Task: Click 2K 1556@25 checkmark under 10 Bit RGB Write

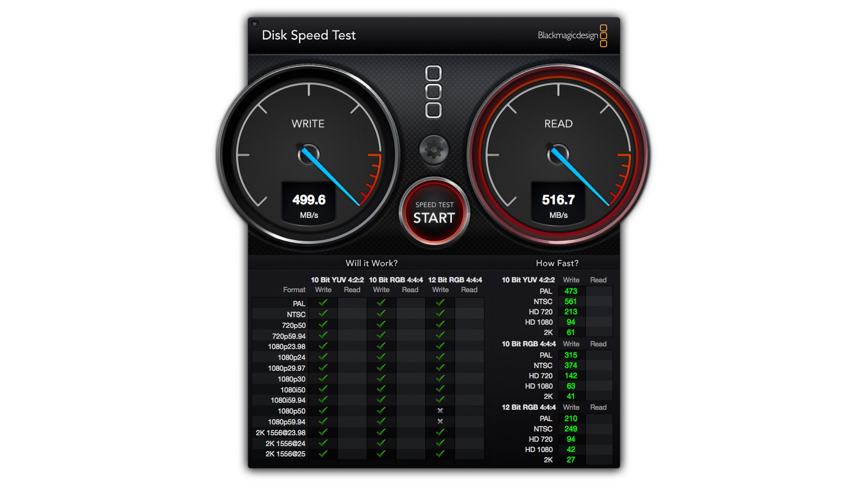Action: tap(381, 454)
